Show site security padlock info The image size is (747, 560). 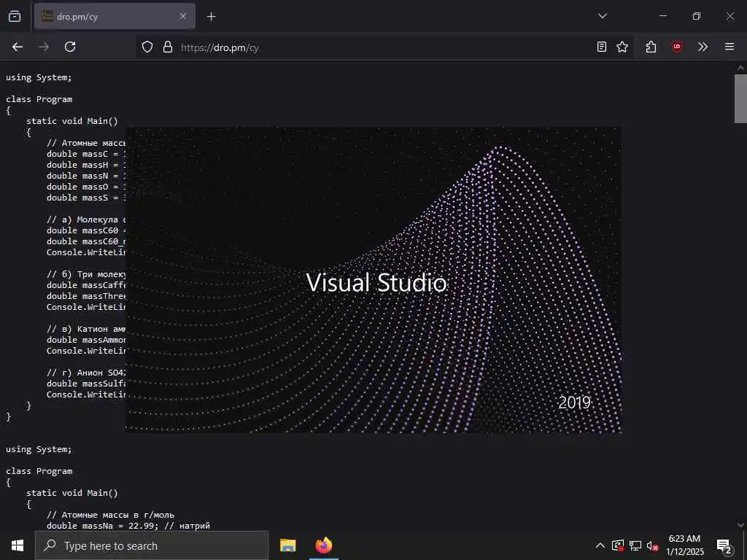pyautogui.click(x=167, y=47)
